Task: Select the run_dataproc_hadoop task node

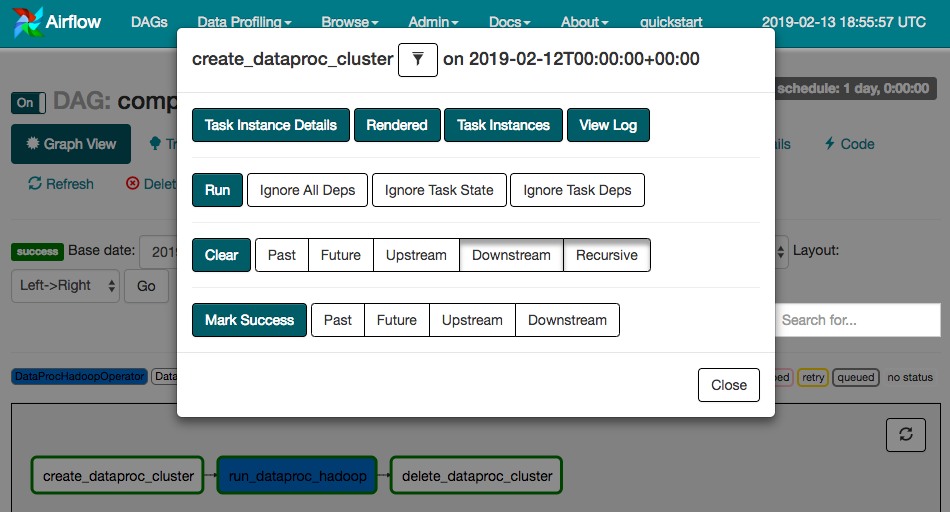Action: pyautogui.click(x=297, y=476)
